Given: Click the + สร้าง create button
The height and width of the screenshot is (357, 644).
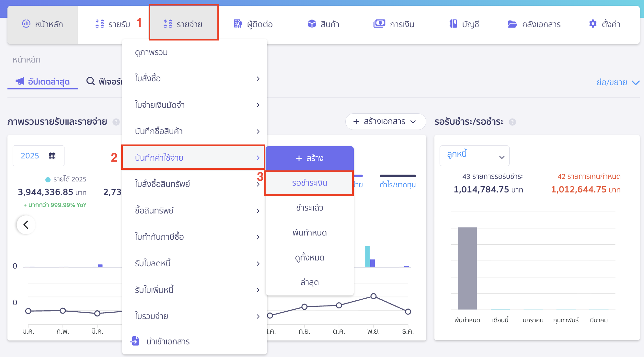Looking at the screenshot, I should pyautogui.click(x=309, y=158).
